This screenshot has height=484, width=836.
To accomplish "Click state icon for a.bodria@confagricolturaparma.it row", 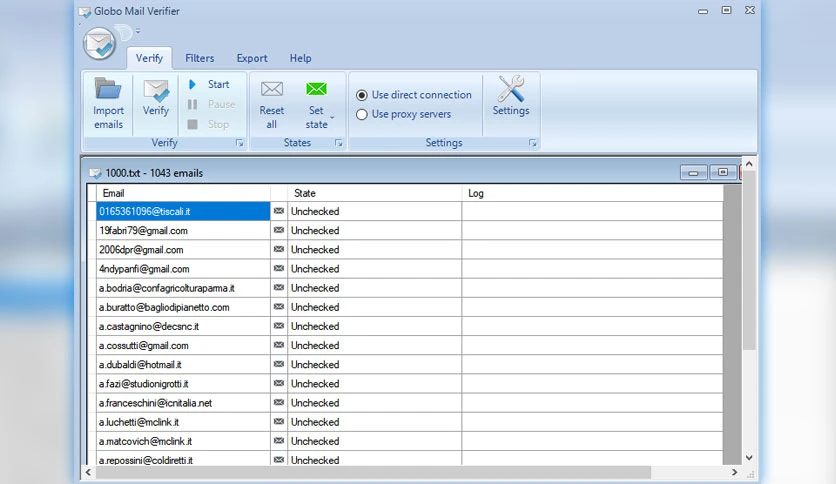I will (279, 288).
